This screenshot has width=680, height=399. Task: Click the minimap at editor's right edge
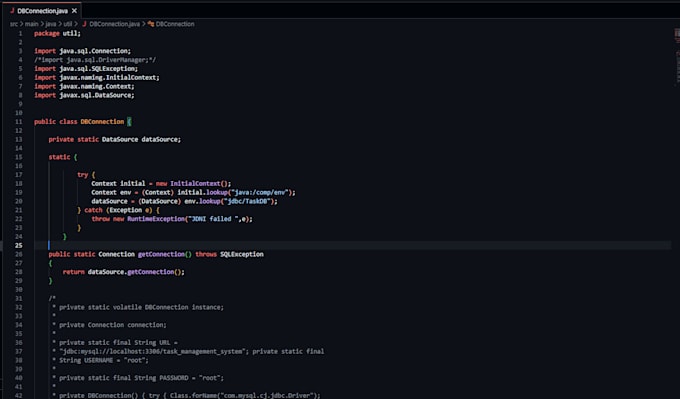pyautogui.click(x=677, y=56)
